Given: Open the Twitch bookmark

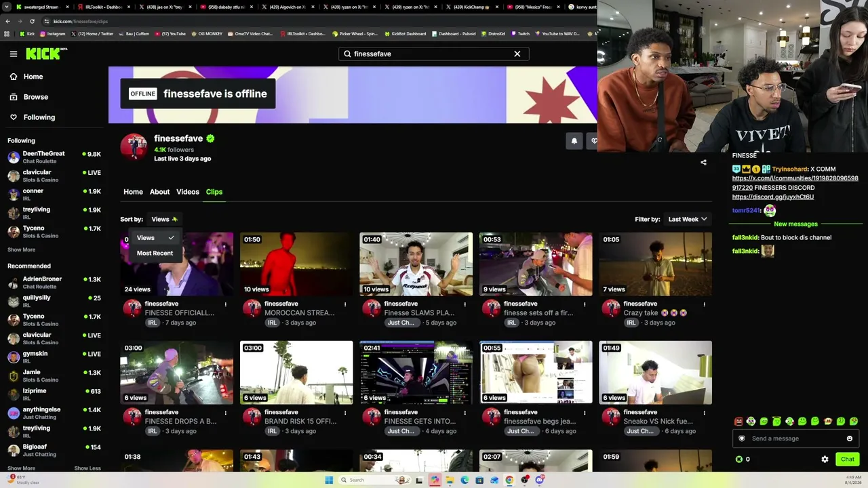Looking at the screenshot, I should coord(521,34).
